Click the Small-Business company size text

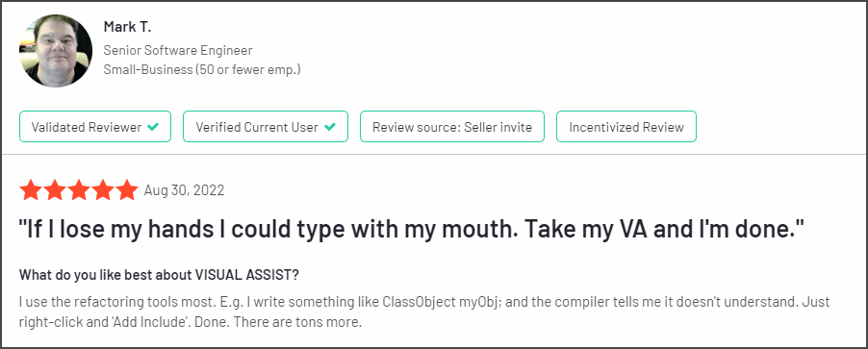202,69
